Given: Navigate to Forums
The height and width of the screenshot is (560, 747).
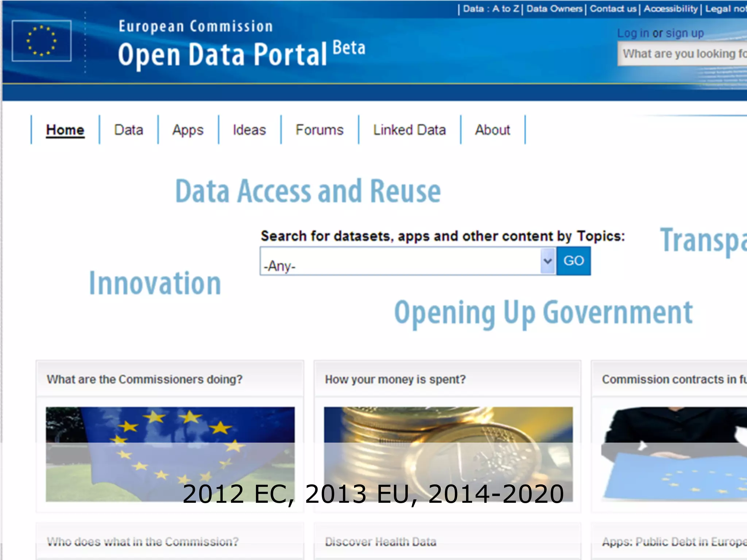Looking at the screenshot, I should (x=320, y=130).
